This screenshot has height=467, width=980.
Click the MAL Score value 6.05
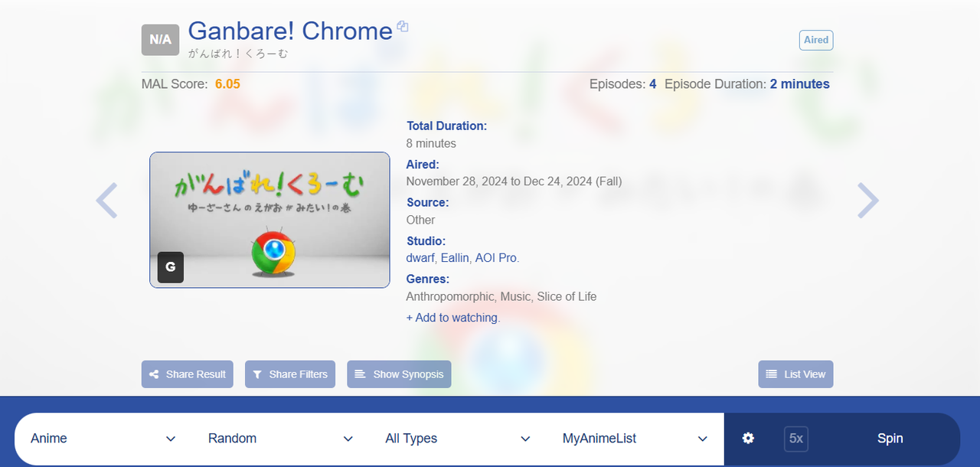click(x=227, y=84)
